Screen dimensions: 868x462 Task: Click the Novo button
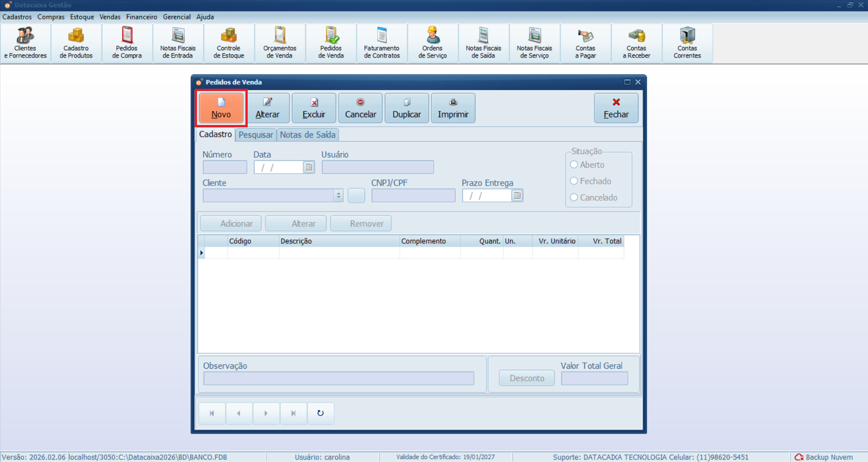[x=221, y=108]
